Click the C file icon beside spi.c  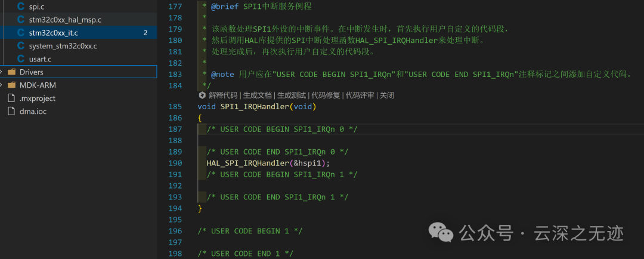[x=21, y=7]
